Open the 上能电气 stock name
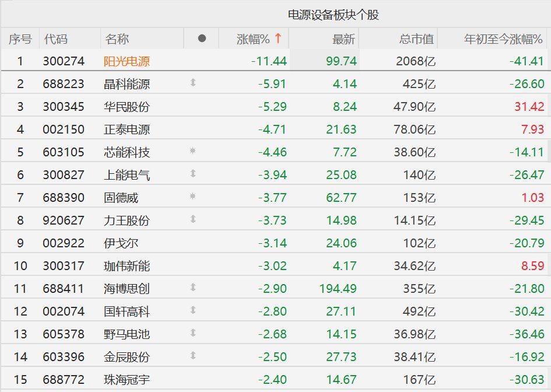551x392 pixels. (x=127, y=175)
